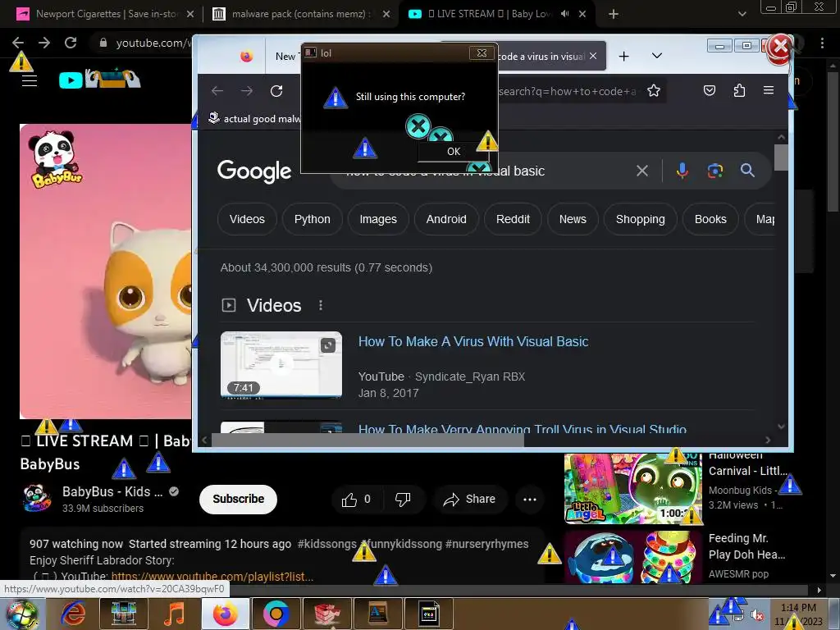Click the taskbar clock 1:14 PM

coord(798,608)
